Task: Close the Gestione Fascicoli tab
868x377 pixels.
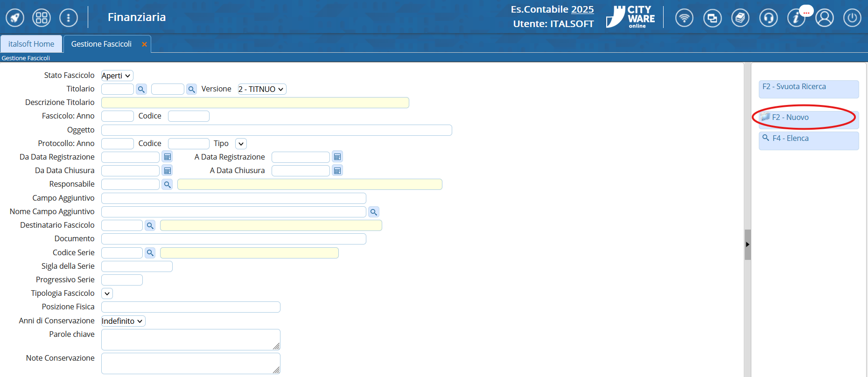Action: (x=144, y=44)
